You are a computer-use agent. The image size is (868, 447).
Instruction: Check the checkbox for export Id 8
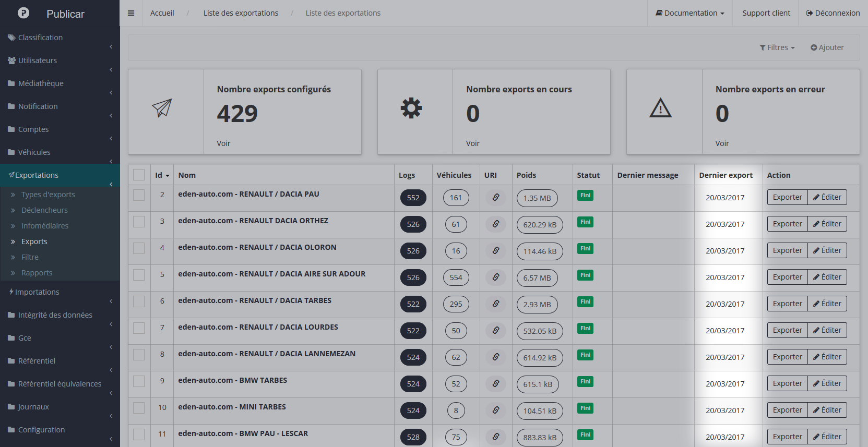pos(139,355)
